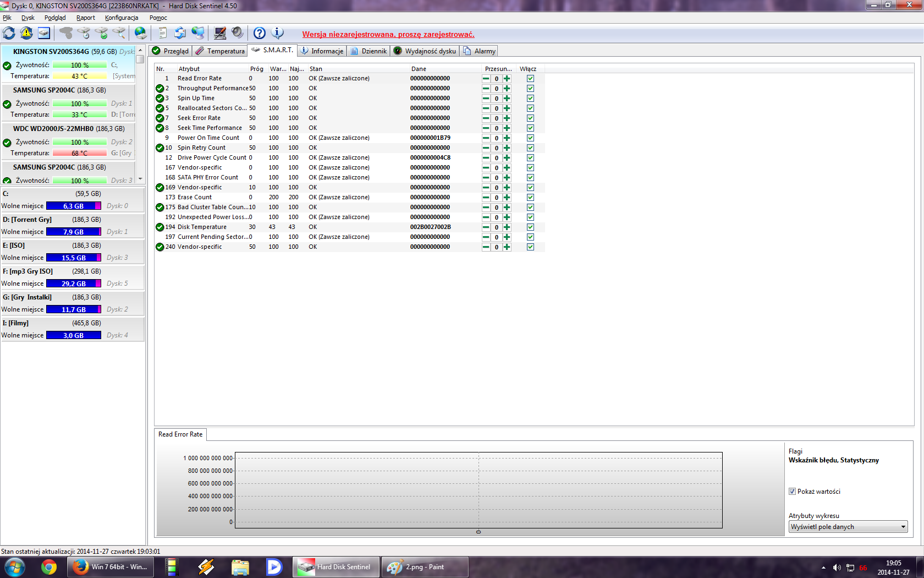This screenshot has height=578, width=924.
Task: Click the film strip icon in taskbar
Action: [172, 567]
